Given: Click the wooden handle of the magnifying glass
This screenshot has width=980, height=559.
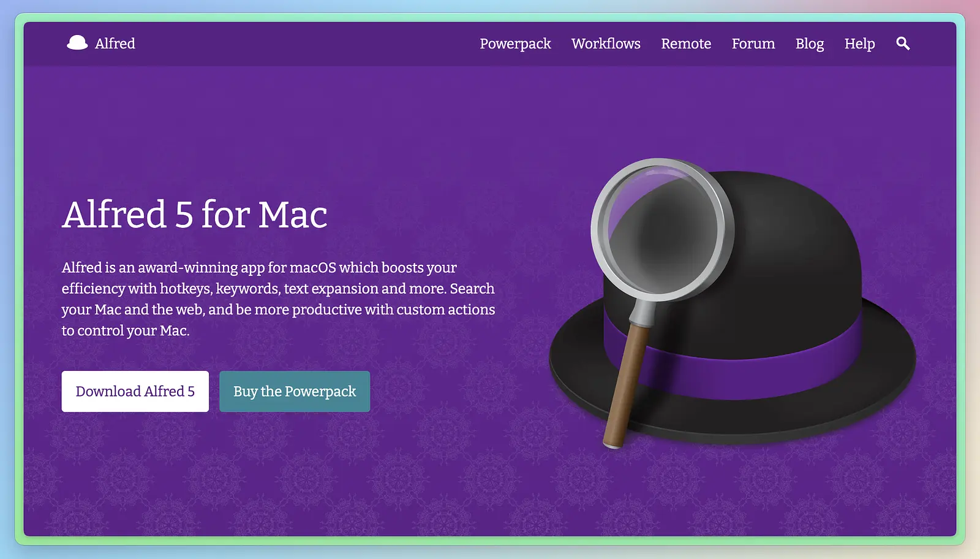Looking at the screenshot, I should coord(625,386).
